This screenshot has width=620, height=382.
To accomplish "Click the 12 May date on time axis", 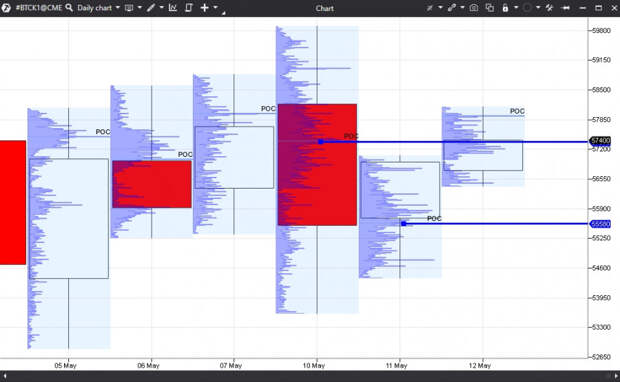I will click(x=480, y=365).
